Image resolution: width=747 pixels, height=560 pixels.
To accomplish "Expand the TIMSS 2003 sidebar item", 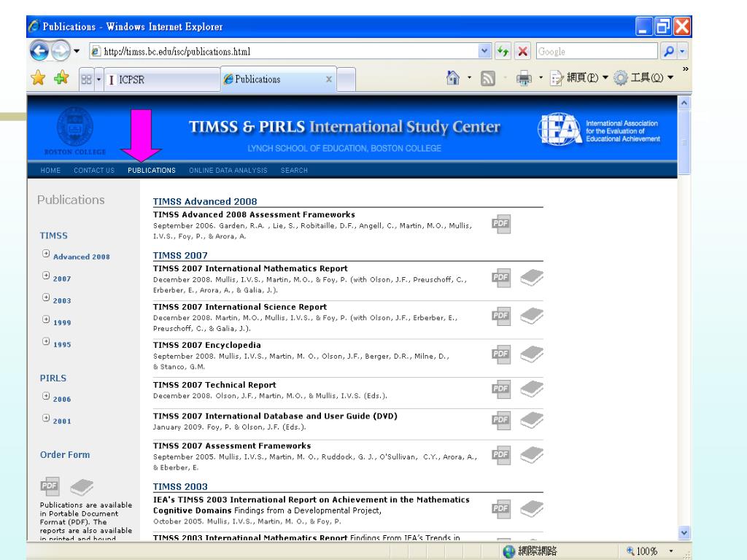I will pyautogui.click(x=46, y=297).
